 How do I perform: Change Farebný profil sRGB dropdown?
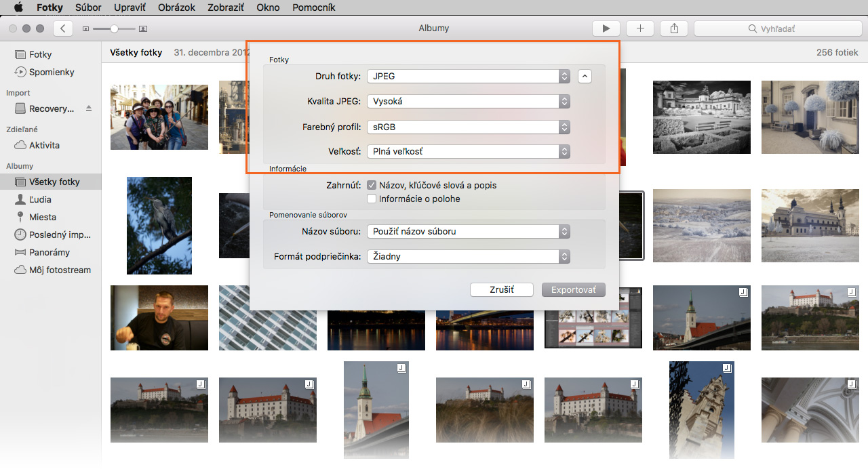click(468, 127)
